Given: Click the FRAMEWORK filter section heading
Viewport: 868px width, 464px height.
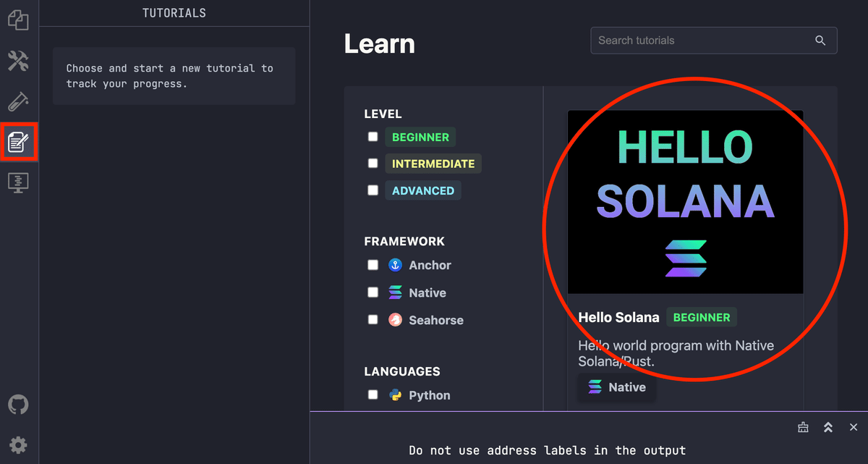Looking at the screenshot, I should coord(404,241).
